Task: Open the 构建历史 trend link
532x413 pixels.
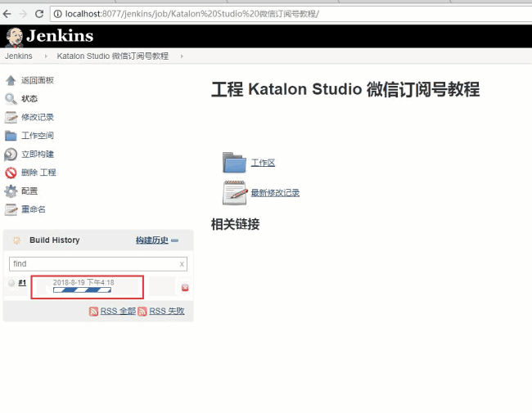Action: point(152,240)
